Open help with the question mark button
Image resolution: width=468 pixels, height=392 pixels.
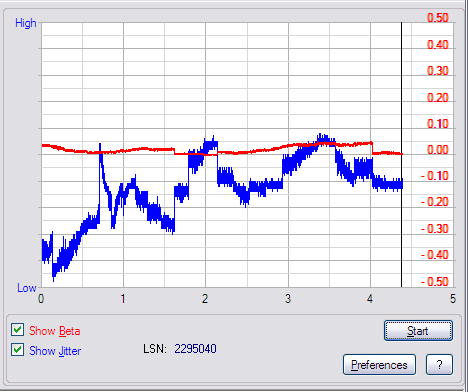[x=439, y=365]
